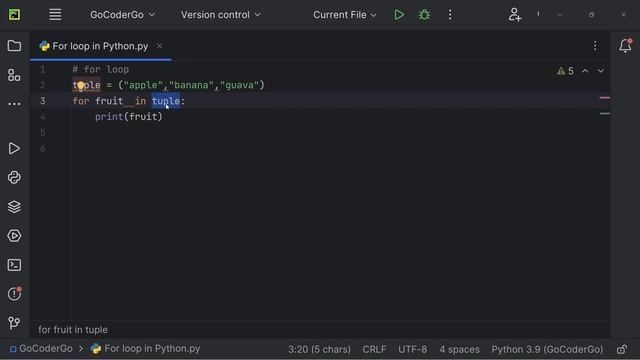
Task: Open the Run tool window
Action: coord(14,148)
